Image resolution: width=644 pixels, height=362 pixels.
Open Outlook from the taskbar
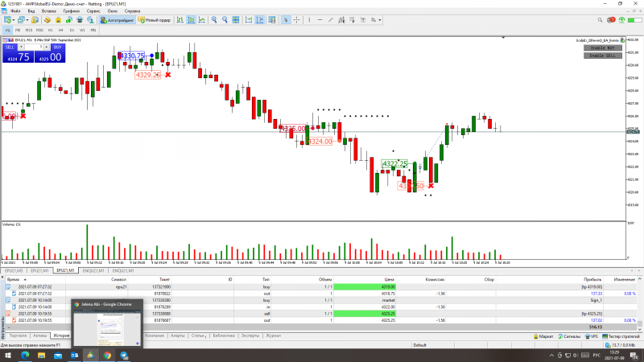[x=74, y=356]
